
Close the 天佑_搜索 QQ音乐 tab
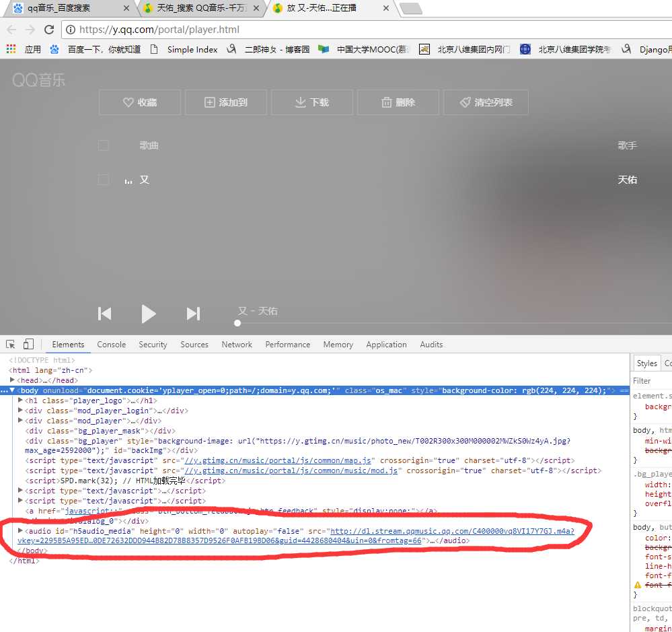[x=256, y=8]
